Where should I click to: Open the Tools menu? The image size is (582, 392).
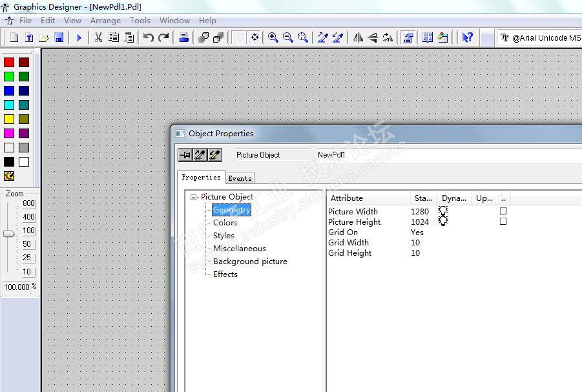140,21
